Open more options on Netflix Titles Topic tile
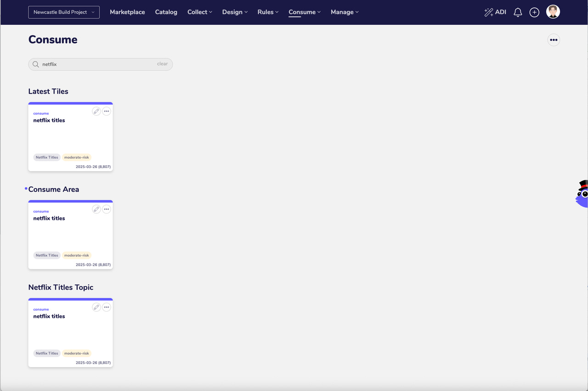The image size is (588, 391). click(107, 307)
